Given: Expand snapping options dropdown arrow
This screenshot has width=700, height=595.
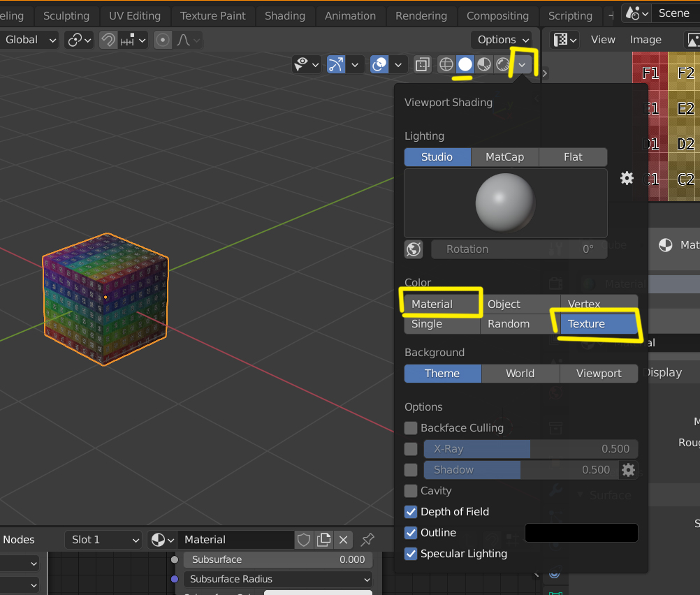Looking at the screenshot, I should [143, 41].
